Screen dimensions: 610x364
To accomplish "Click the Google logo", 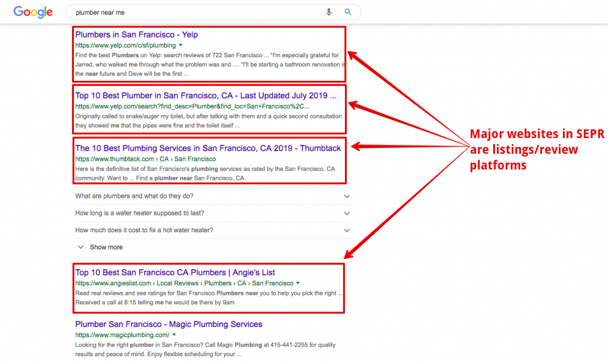I will (x=33, y=13).
